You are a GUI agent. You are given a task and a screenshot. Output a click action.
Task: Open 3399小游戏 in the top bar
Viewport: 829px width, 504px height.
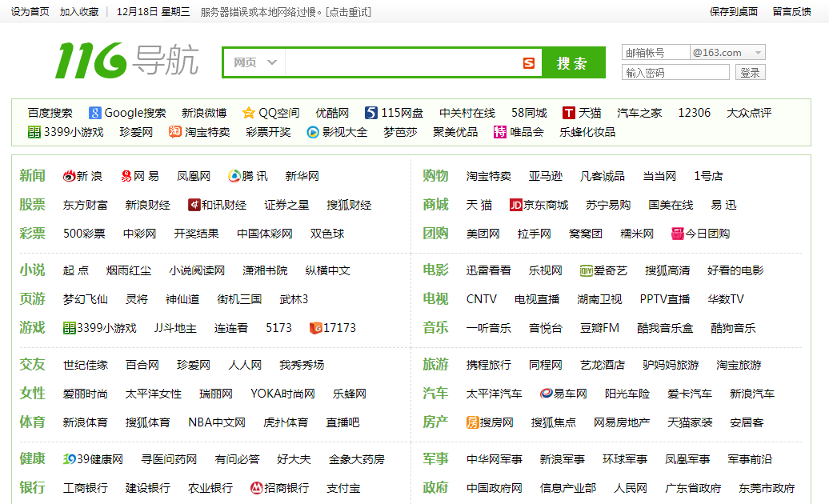click(66, 131)
